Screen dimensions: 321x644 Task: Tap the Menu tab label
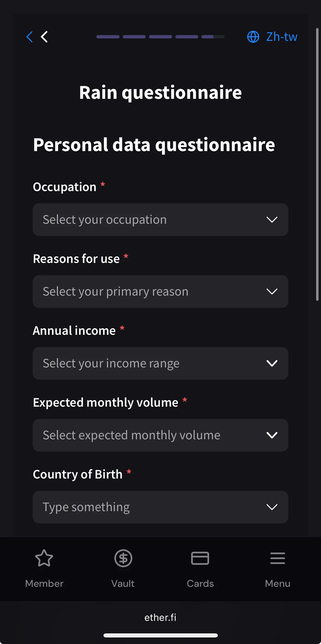point(278,584)
